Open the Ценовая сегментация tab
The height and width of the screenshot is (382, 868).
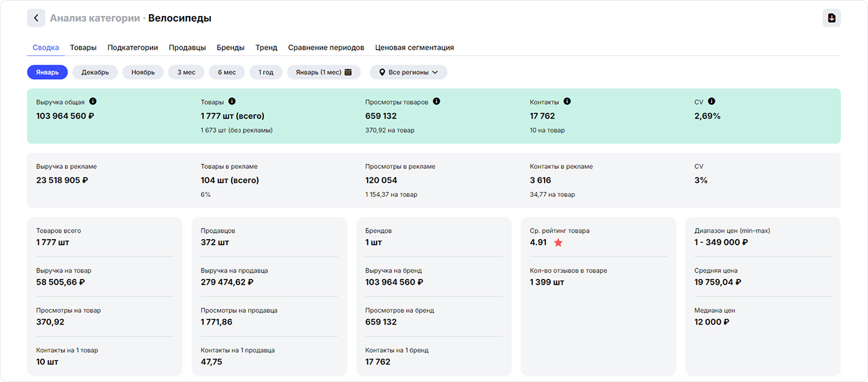tap(414, 48)
